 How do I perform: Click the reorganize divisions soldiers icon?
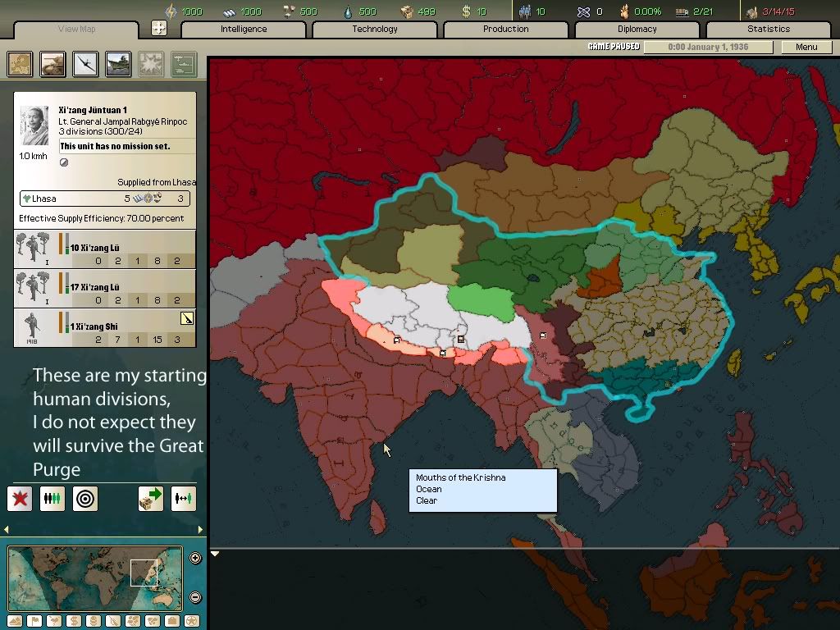52,498
